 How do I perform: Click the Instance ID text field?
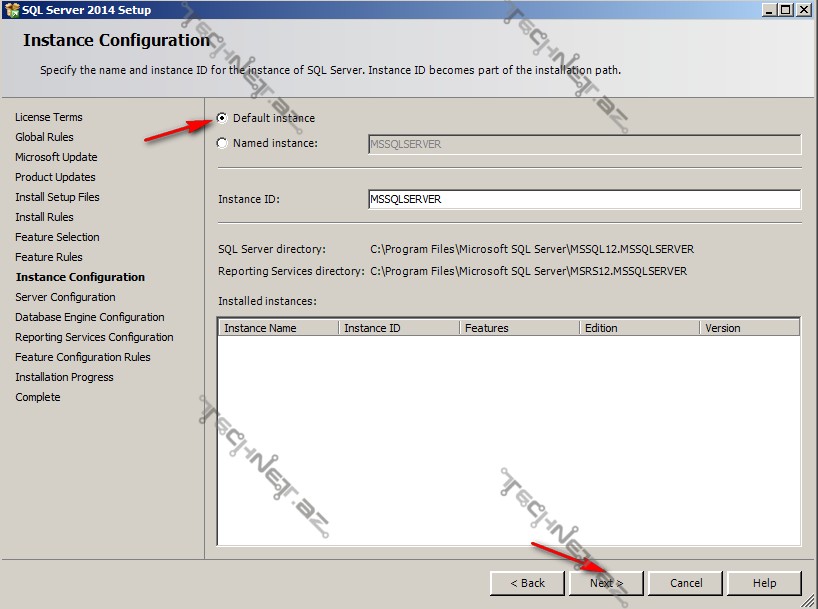(584, 199)
